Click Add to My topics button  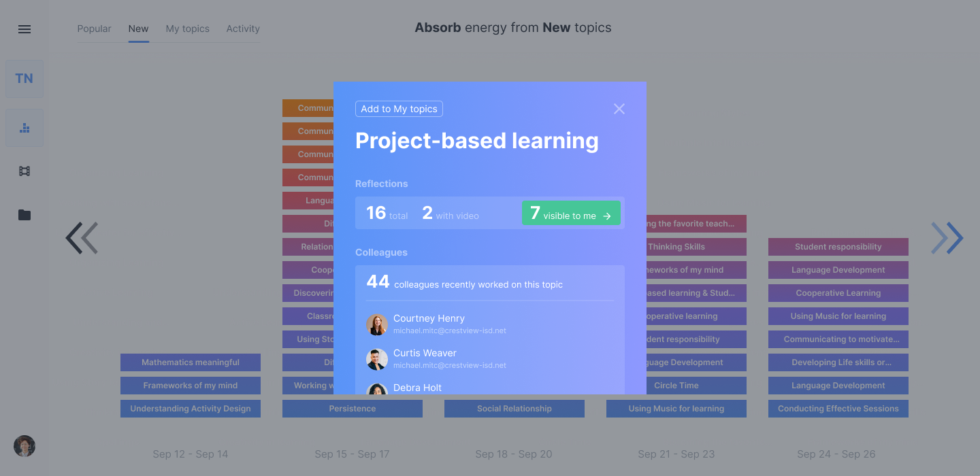tap(399, 109)
